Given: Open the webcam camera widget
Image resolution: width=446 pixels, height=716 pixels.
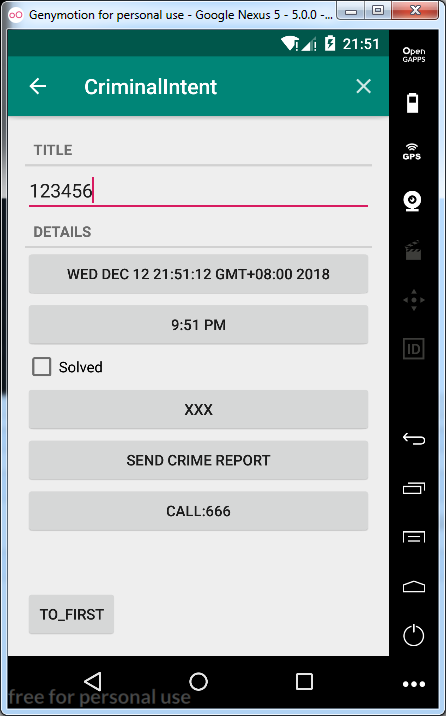Looking at the screenshot, I should point(413,201).
